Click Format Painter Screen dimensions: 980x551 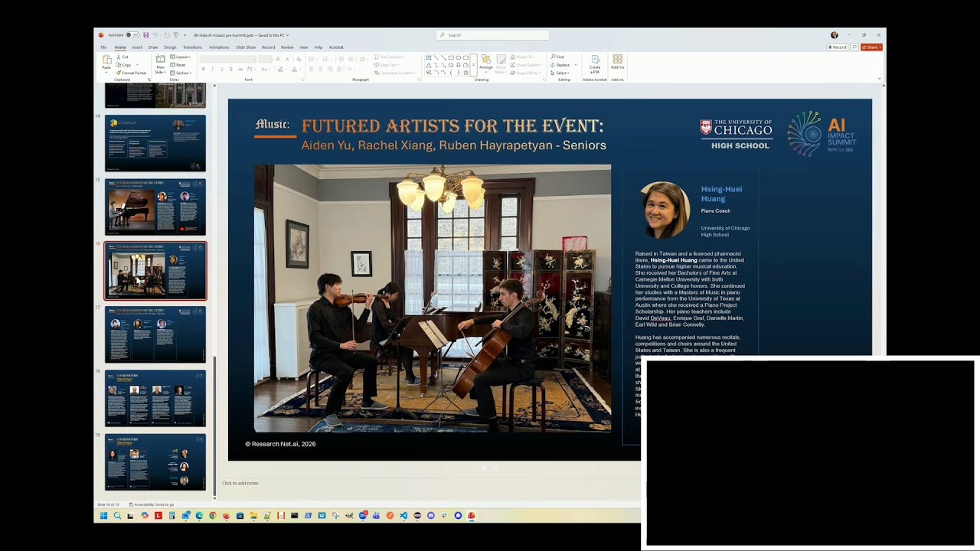[132, 73]
